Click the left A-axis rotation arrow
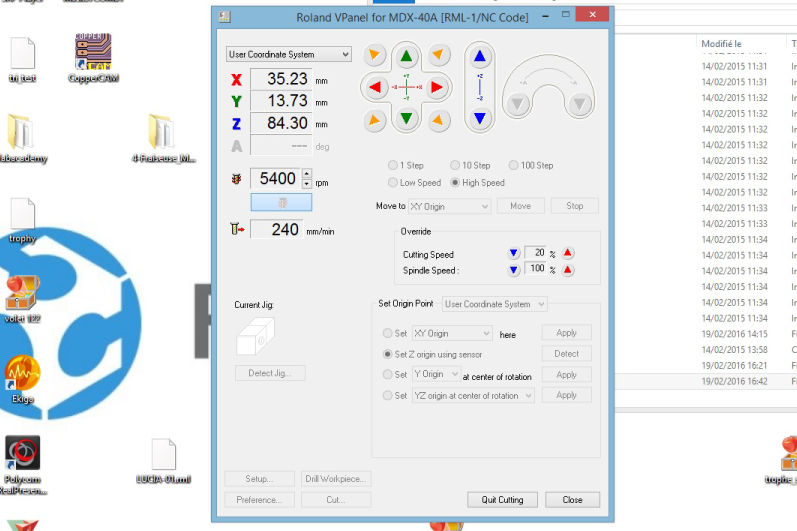This screenshot has height=531, width=797. 517,105
